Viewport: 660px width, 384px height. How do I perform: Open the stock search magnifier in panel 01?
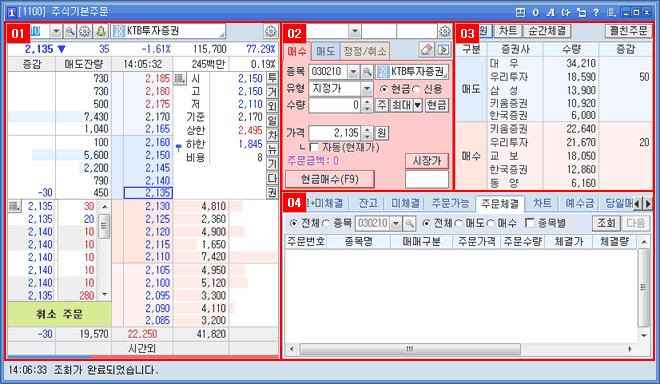70,31
